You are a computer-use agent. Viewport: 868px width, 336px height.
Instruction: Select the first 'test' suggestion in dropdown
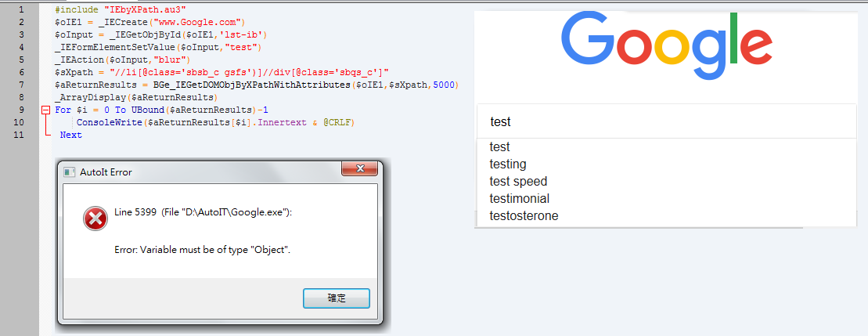tap(500, 146)
